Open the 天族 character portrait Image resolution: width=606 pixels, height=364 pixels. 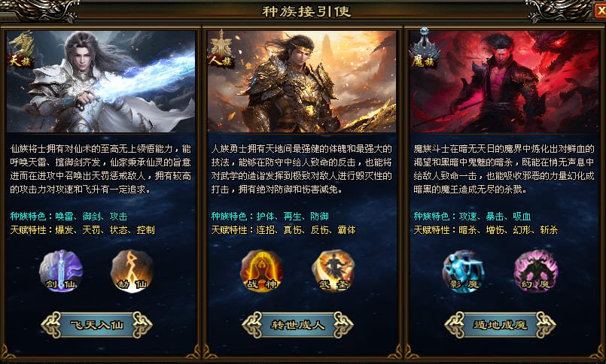(101, 81)
